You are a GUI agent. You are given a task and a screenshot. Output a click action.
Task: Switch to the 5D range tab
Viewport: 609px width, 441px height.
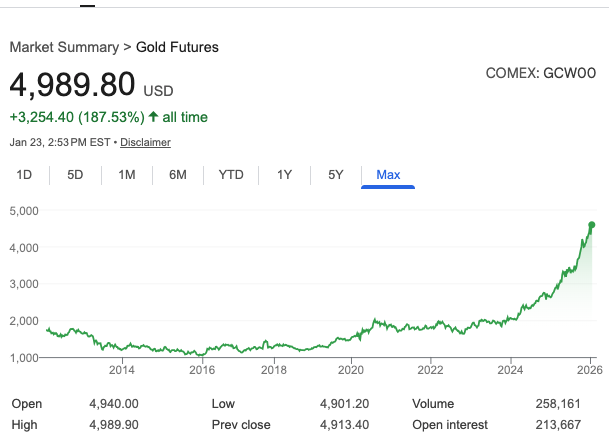point(75,175)
